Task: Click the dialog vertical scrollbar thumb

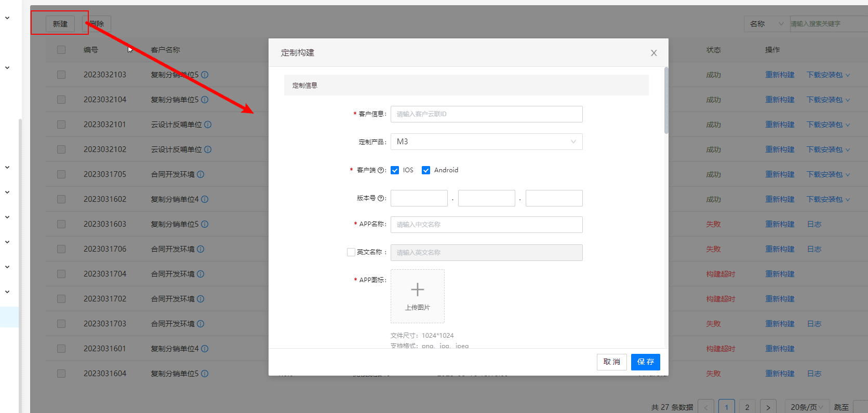Action: (666, 100)
